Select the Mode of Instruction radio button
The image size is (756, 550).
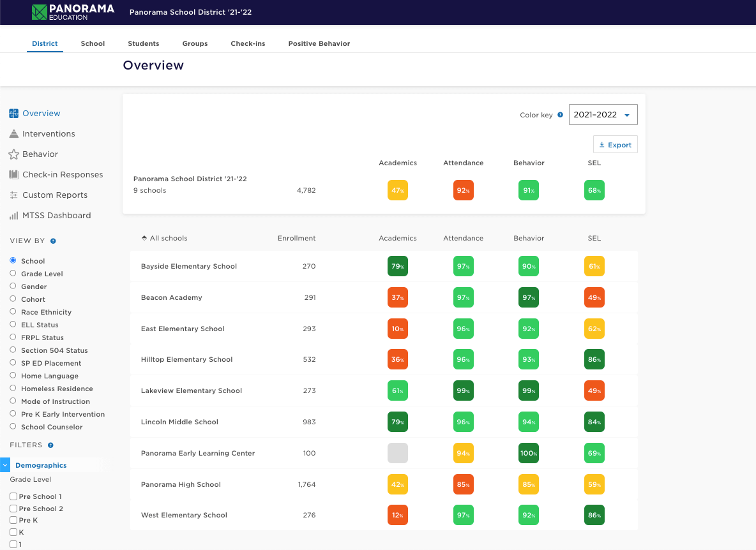coord(13,401)
